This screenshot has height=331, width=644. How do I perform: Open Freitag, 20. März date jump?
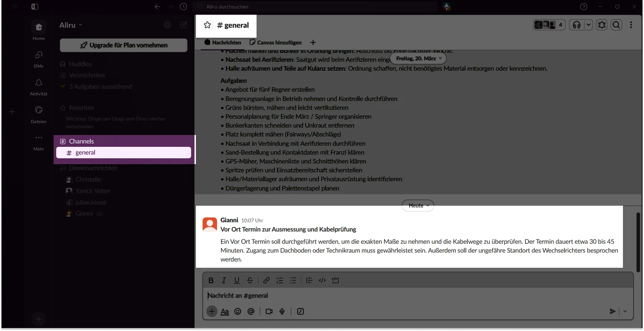(418, 58)
